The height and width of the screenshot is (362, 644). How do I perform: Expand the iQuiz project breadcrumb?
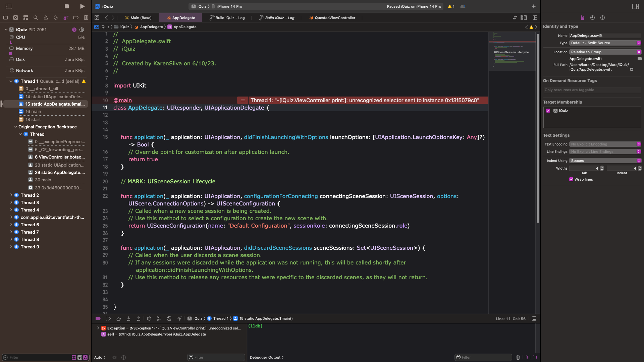tap(105, 27)
